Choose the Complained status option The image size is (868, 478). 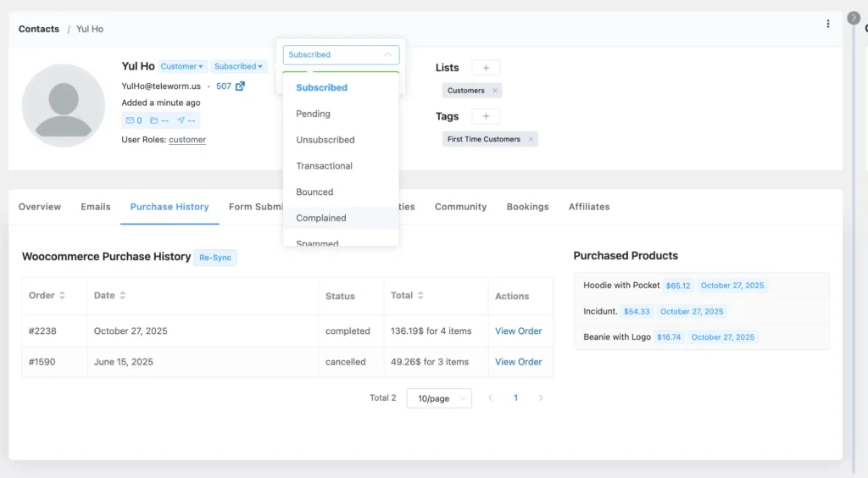[321, 218]
